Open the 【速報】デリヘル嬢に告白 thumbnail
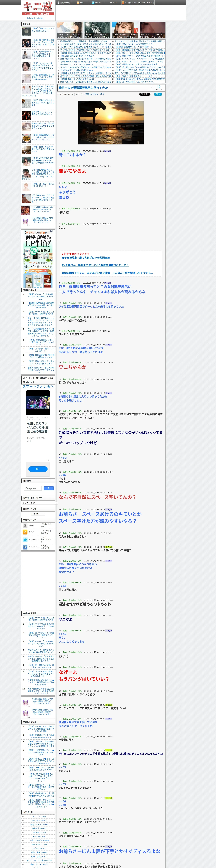Image resolution: width=216 pixels, height=868 pixels. (x=70, y=30)
